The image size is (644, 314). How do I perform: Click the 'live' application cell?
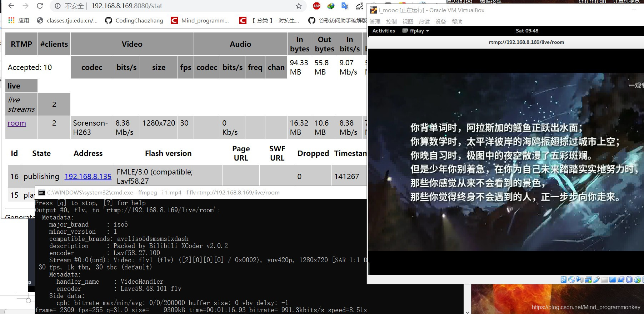point(21,86)
